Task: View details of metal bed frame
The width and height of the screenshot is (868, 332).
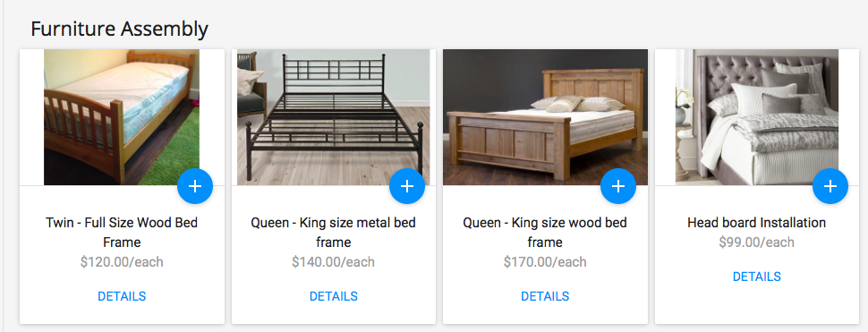Action: [x=333, y=296]
